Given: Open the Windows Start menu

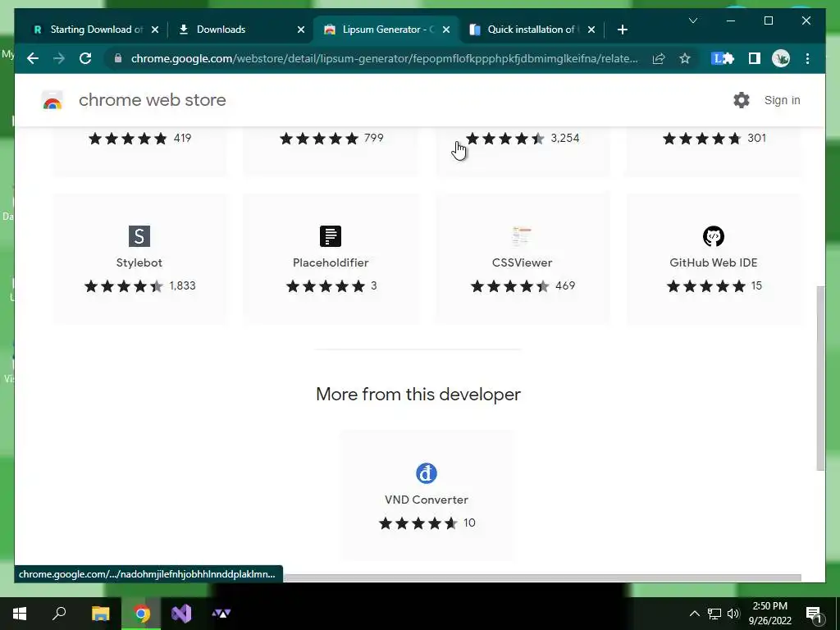Looking at the screenshot, I should (20, 614).
